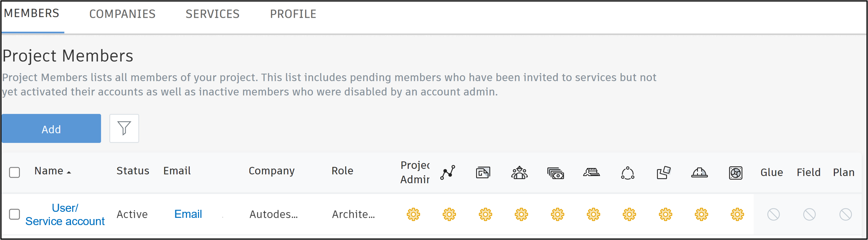868x240 pixels.
Task: Click the Building Ops fan icon
Action: [735, 173]
